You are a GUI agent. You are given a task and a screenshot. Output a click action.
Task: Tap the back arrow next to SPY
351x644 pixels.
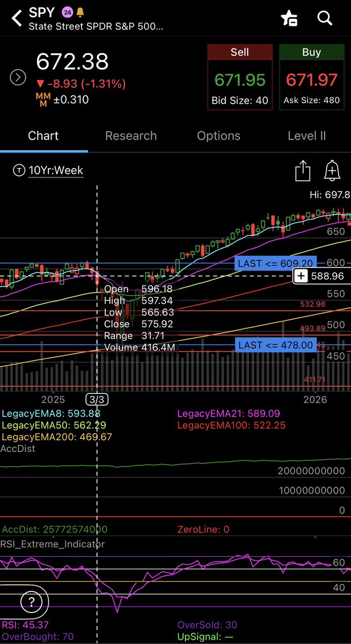17,18
